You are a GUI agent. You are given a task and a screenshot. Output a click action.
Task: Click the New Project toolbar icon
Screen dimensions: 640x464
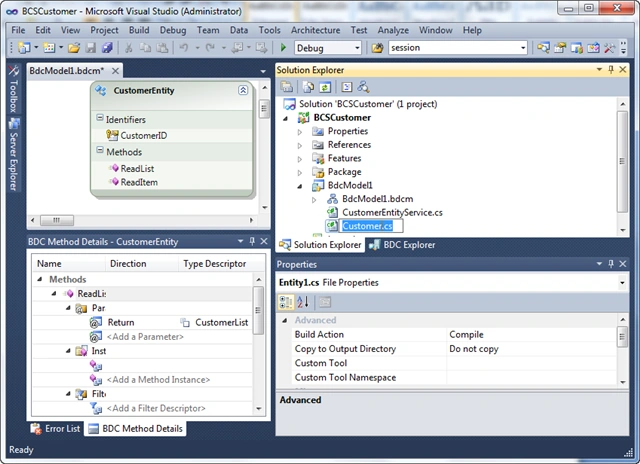pyautogui.click(x=24, y=48)
